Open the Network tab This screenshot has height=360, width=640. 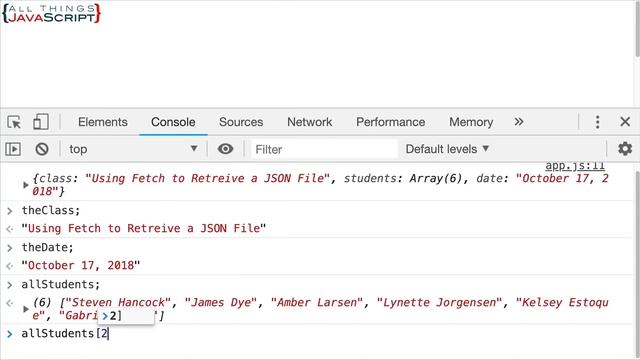[309, 122]
